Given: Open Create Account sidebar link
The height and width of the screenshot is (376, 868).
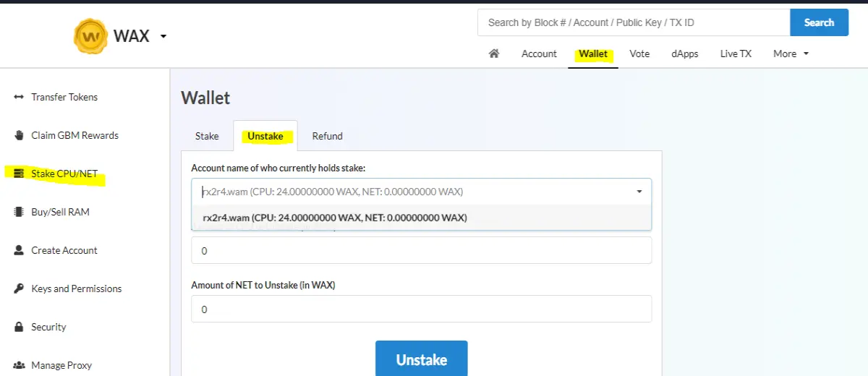Looking at the screenshot, I should 64,250.
